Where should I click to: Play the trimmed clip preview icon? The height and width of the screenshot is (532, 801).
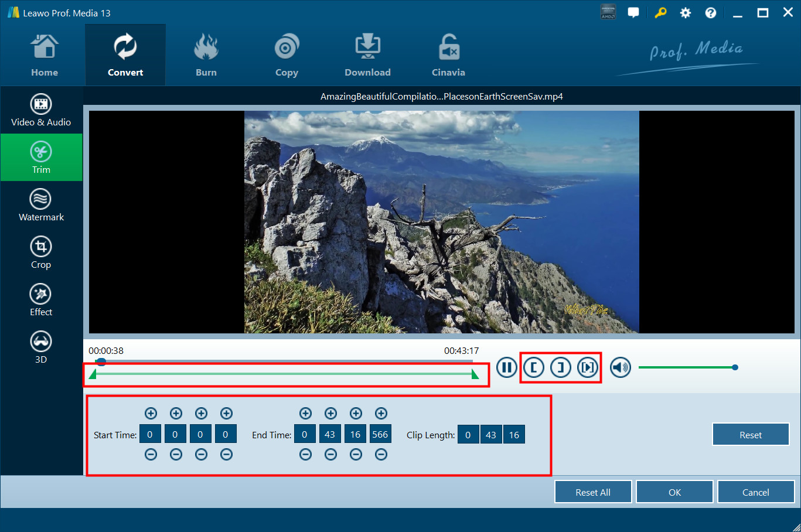[x=588, y=367]
